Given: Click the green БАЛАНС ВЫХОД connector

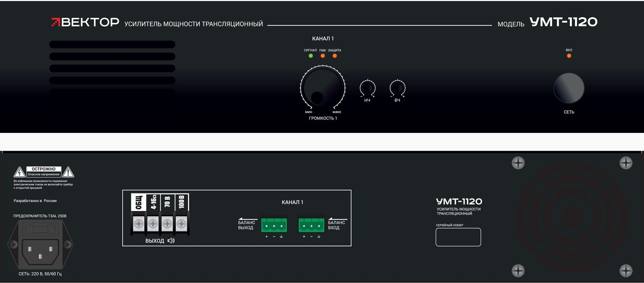Looking at the screenshot, I should [274, 225].
